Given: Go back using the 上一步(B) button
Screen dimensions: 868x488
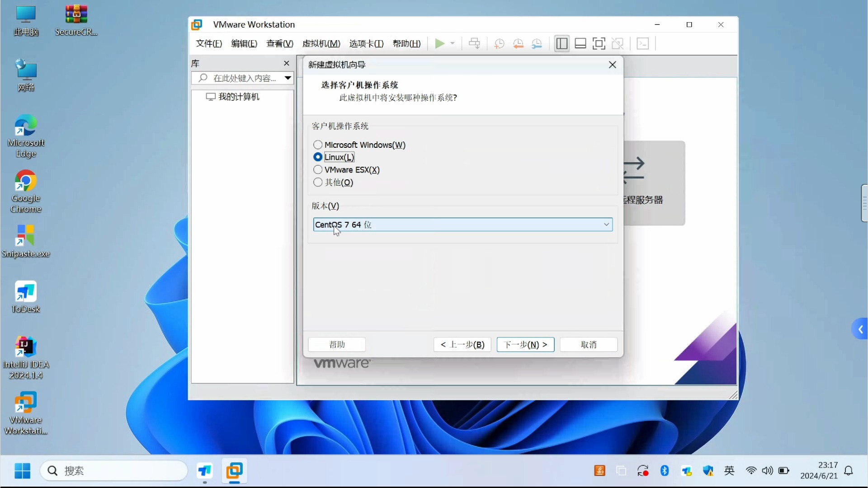Looking at the screenshot, I should click(x=462, y=344).
